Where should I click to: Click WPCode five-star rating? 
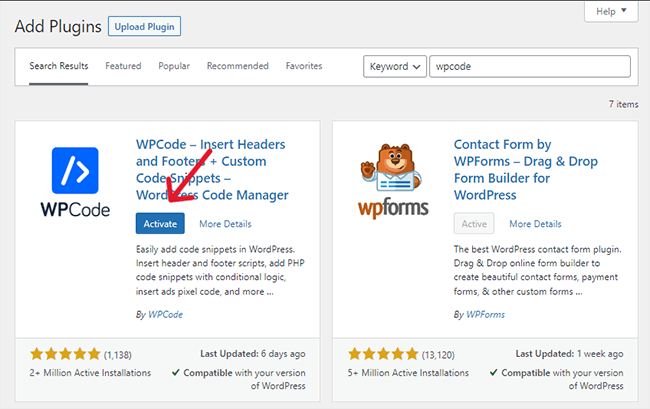(65, 354)
